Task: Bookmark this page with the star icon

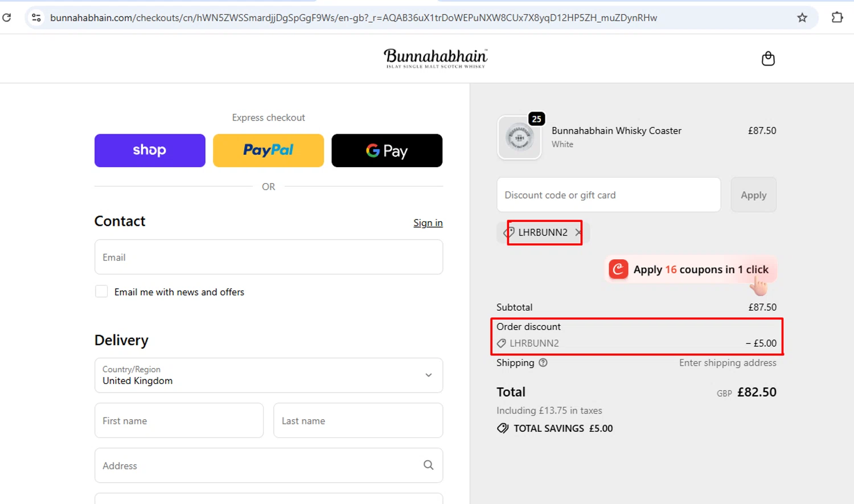Action: coord(802,18)
